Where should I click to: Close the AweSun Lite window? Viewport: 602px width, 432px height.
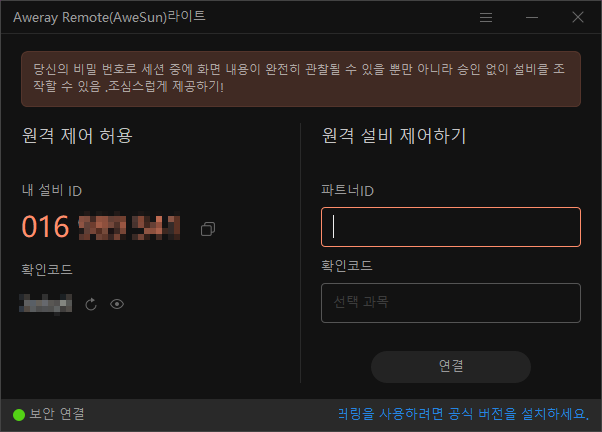point(577,17)
